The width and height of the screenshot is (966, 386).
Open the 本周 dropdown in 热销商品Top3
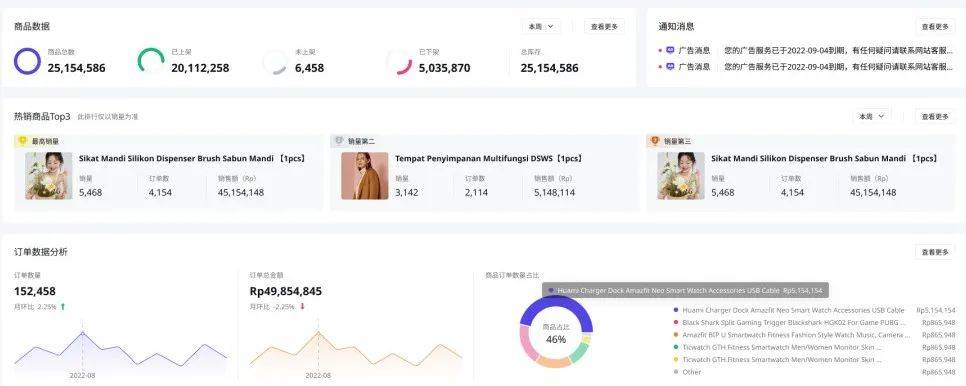[872, 116]
